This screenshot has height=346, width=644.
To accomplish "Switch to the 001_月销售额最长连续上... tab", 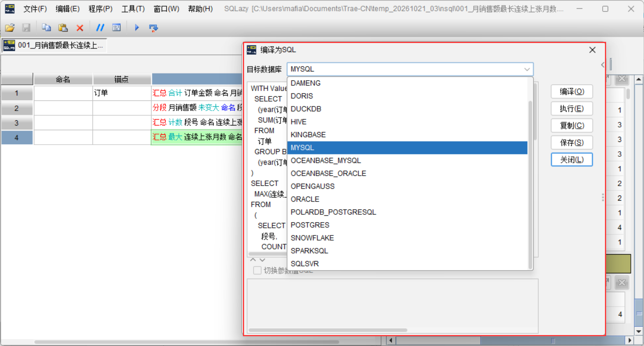I will click(x=54, y=45).
